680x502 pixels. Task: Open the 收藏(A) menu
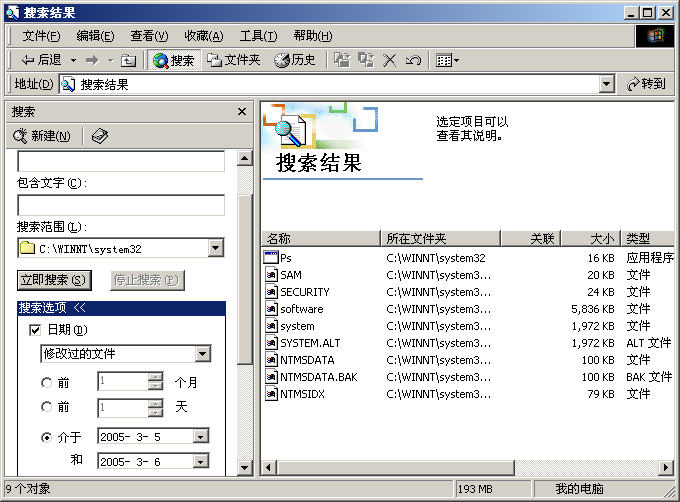203,36
